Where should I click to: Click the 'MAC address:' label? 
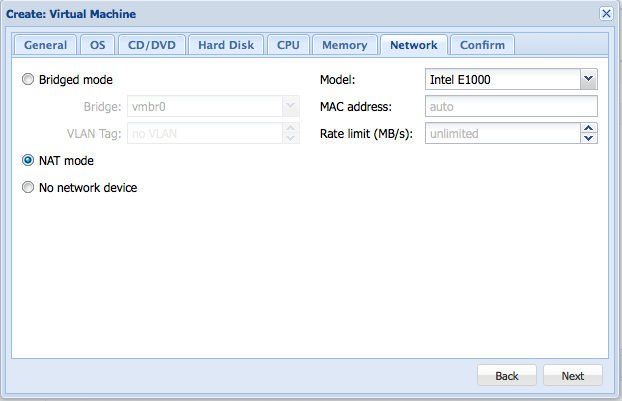[x=356, y=107]
